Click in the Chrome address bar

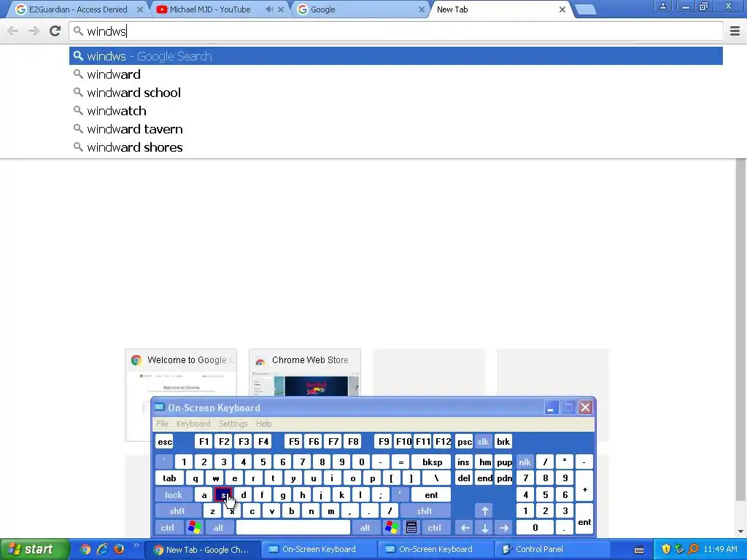[396, 31]
